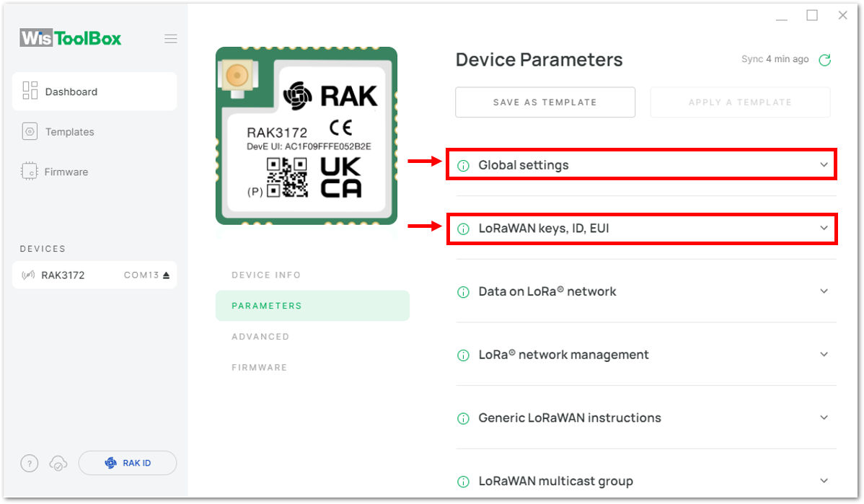This screenshot has width=864, height=504.
Task: Click Save As Template button
Action: pos(545,102)
